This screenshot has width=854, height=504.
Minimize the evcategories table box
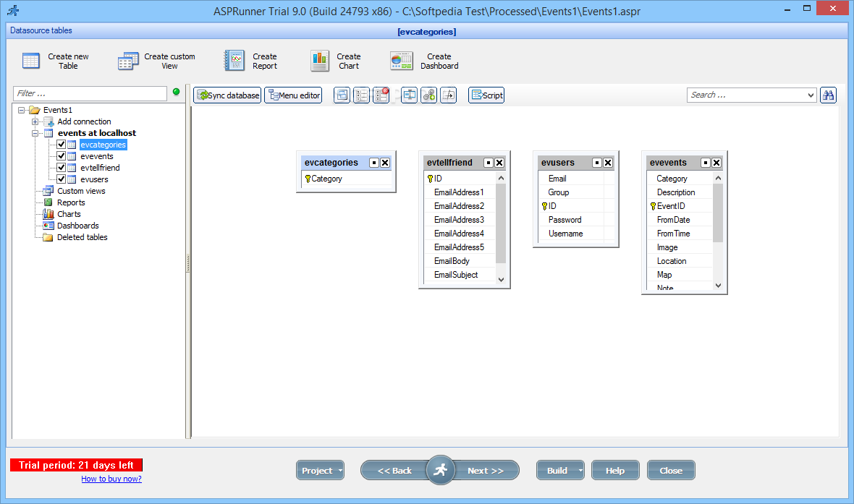tap(374, 163)
